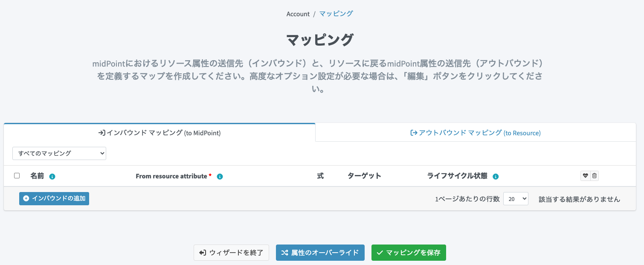Toggle the select-all checkbox in table header

17,176
